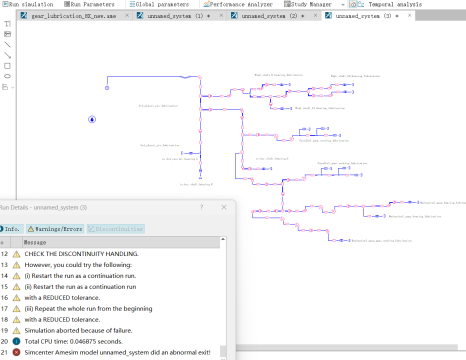The width and height of the screenshot is (466, 360).
Task: Select the text annotation tool
Action: 7,24
